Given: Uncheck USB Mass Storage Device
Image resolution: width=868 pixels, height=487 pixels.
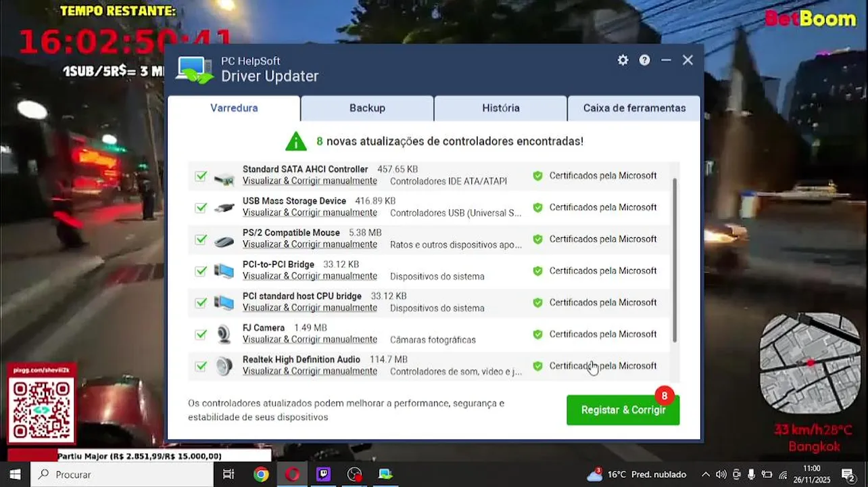Looking at the screenshot, I should [x=201, y=208].
